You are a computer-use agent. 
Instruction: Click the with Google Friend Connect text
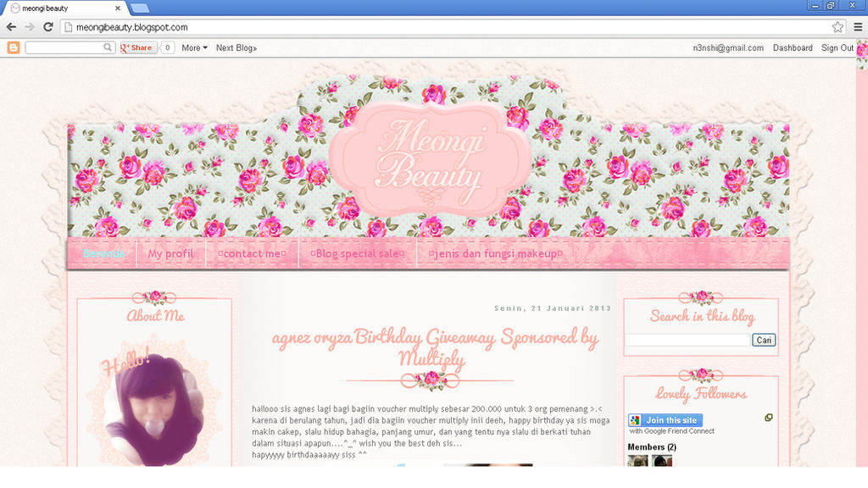pos(671,431)
